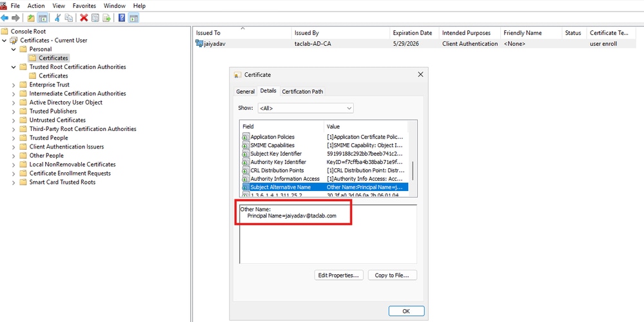Open the Favorites menu
Viewport: 644px width, 322px height.
coord(84,6)
